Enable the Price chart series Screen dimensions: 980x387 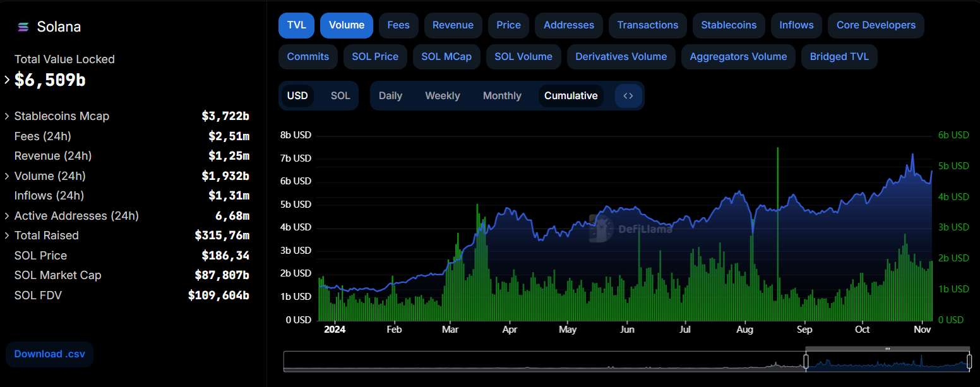tap(508, 25)
